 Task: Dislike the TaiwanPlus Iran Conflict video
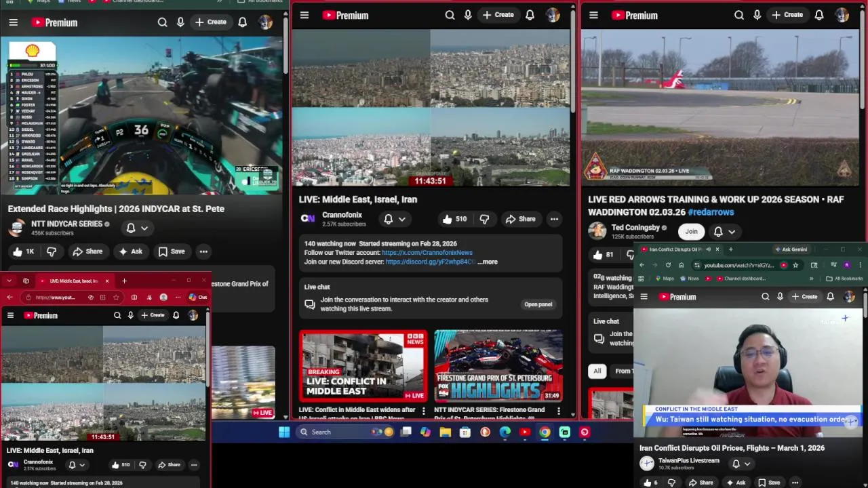coord(672,483)
